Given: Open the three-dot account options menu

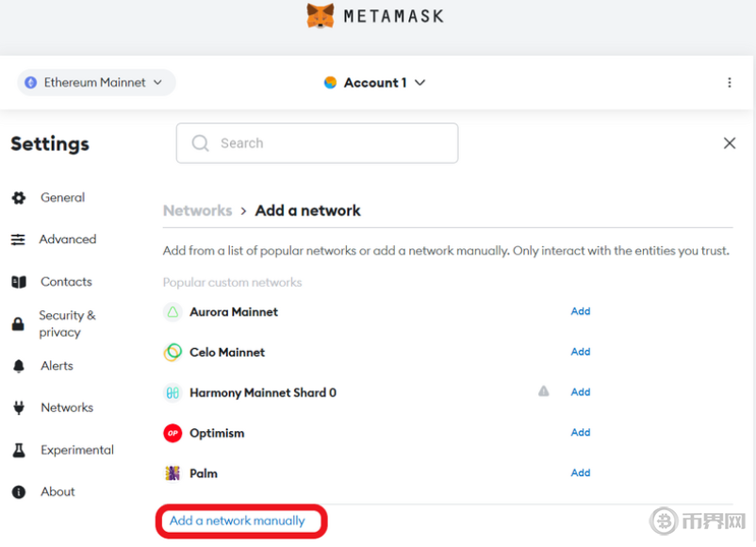Looking at the screenshot, I should (x=729, y=83).
